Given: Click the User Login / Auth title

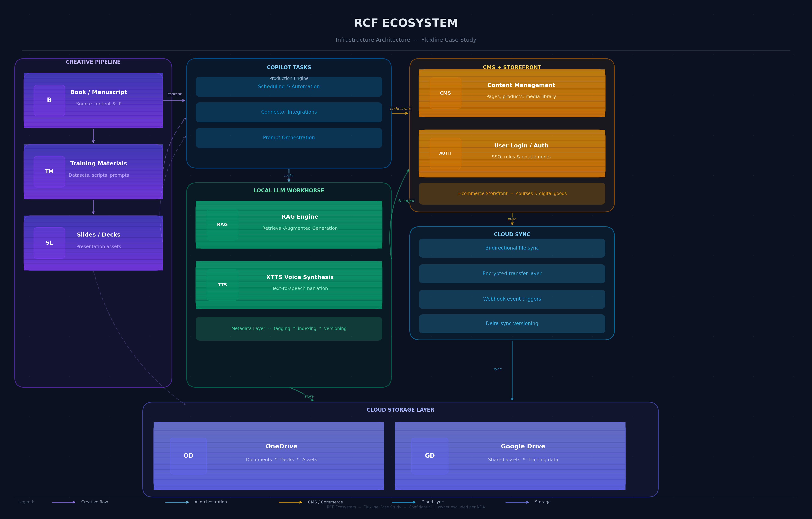Looking at the screenshot, I should (x=521, y=146).
